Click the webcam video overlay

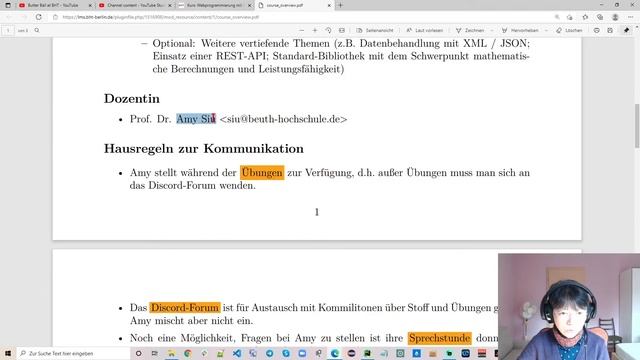(569, 307)
